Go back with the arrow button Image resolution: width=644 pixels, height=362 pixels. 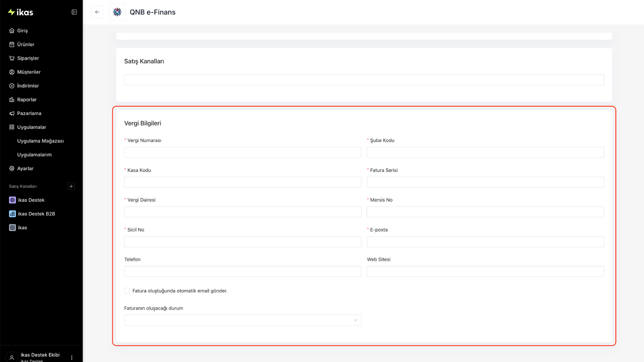(x=97, y=12)
